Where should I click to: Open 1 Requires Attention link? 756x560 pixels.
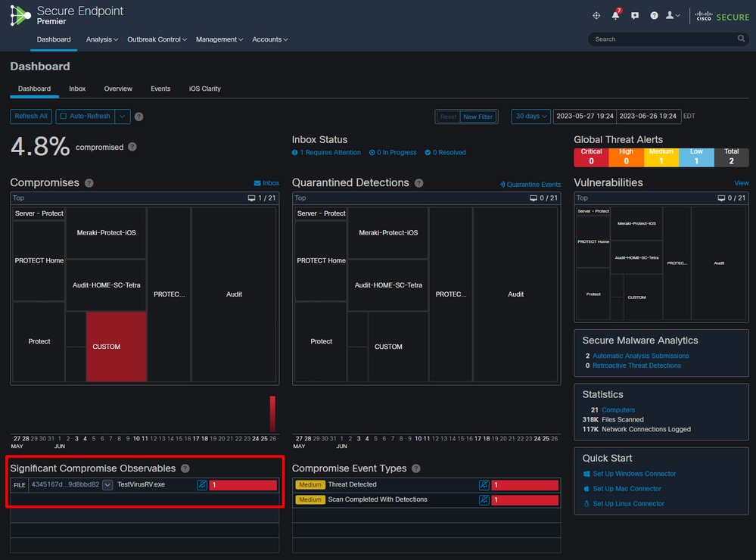click(x=326, y=152)
